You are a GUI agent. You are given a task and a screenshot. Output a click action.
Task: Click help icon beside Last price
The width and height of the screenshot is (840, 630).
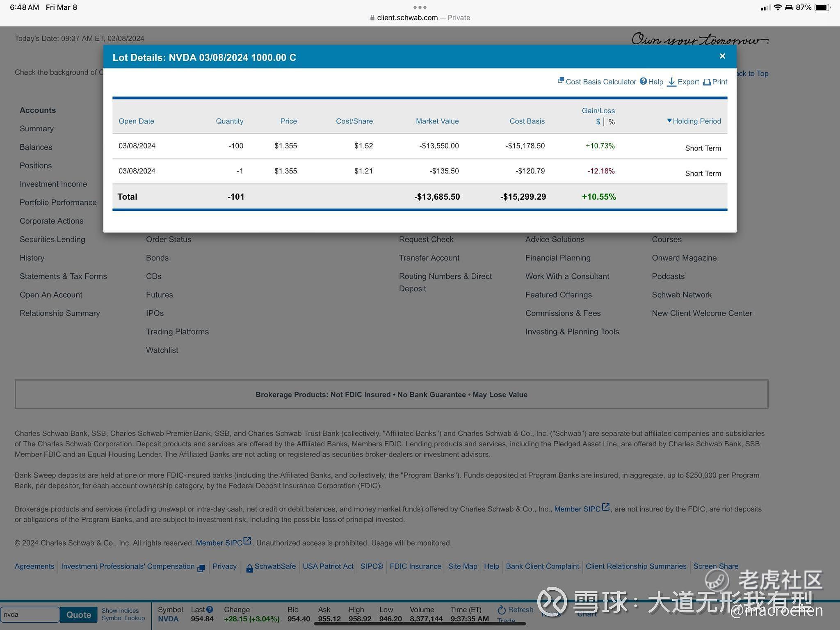(210, 609)
